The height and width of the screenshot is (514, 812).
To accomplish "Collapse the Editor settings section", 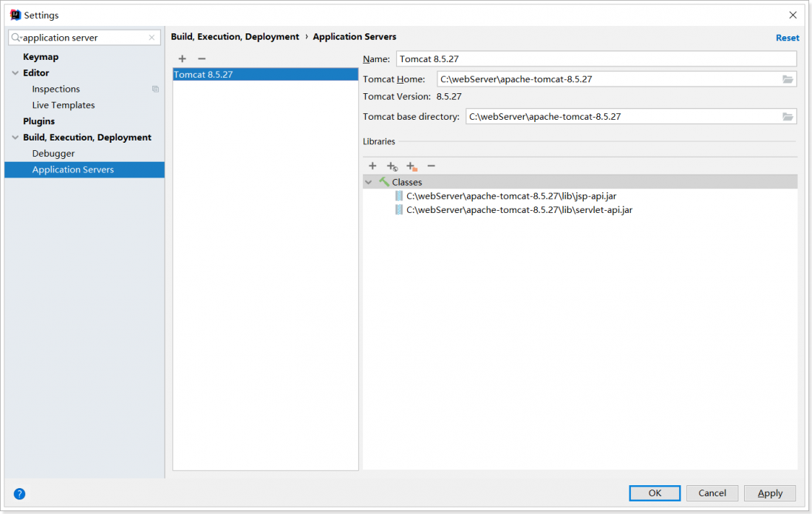I will pos(16,73).
